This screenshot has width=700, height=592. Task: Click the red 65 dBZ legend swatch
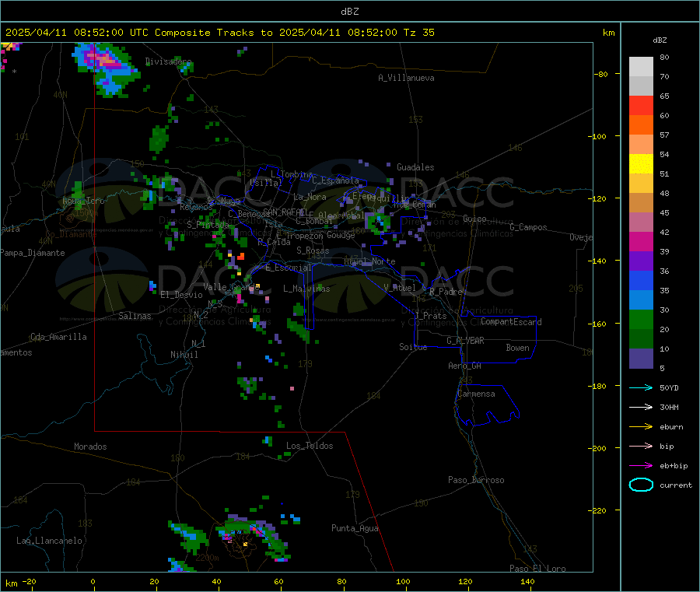[641, 105]
